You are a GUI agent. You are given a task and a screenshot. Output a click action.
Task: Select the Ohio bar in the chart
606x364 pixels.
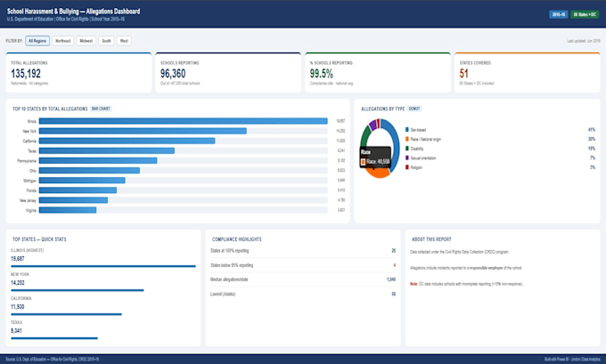pos(89,171)
